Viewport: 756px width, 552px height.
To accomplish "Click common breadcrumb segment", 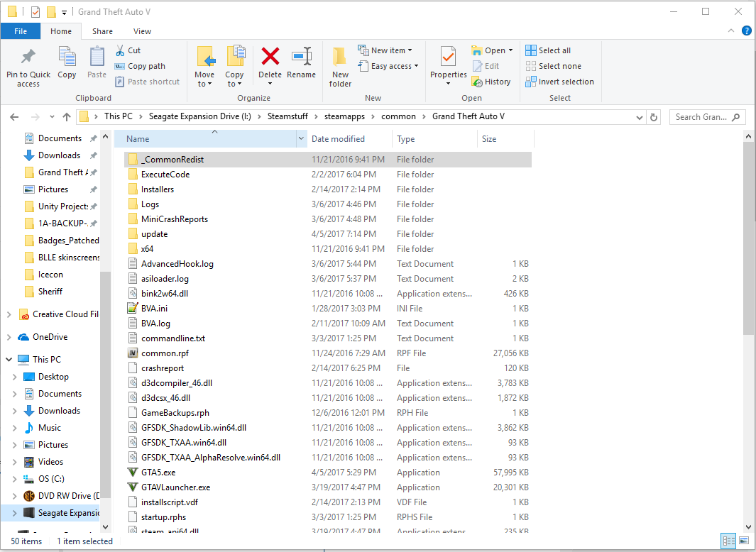I will click(x=398, y=116).
